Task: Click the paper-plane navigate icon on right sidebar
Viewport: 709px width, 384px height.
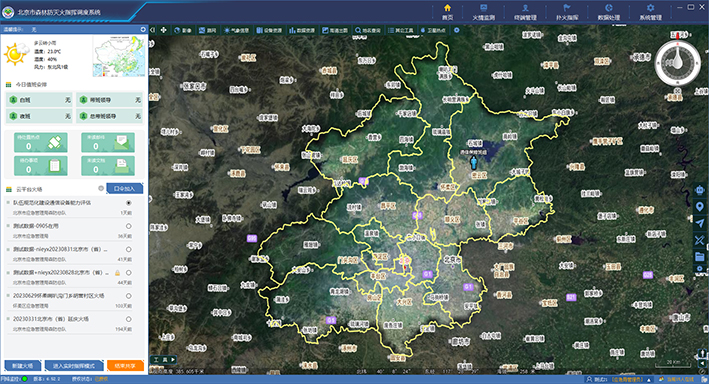Action: tap(700, 223)
